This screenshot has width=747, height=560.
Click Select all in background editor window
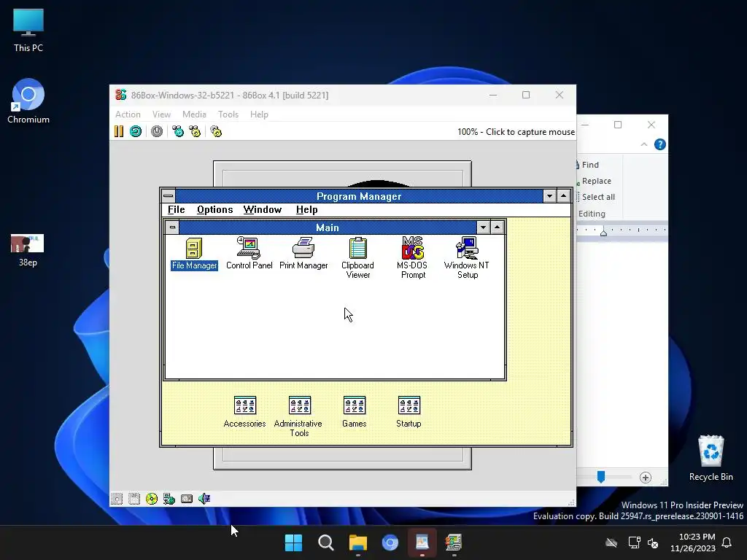(598, 197)
